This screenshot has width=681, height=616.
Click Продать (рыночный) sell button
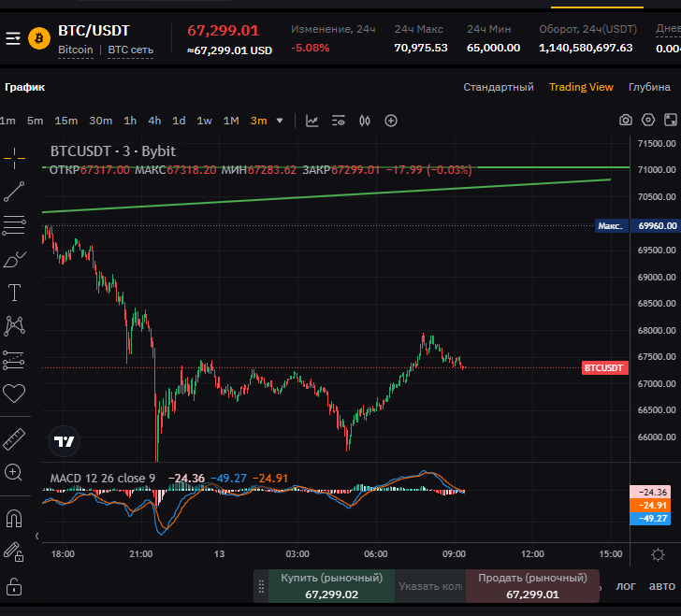pyautogui.click(x=532, y=586)
